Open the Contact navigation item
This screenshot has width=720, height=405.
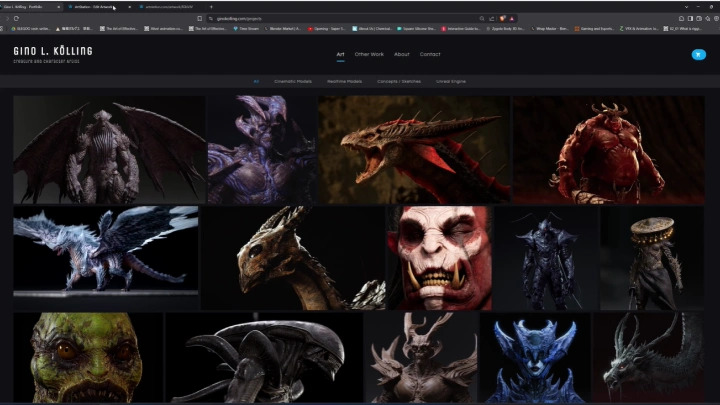(x=430, y=54)
